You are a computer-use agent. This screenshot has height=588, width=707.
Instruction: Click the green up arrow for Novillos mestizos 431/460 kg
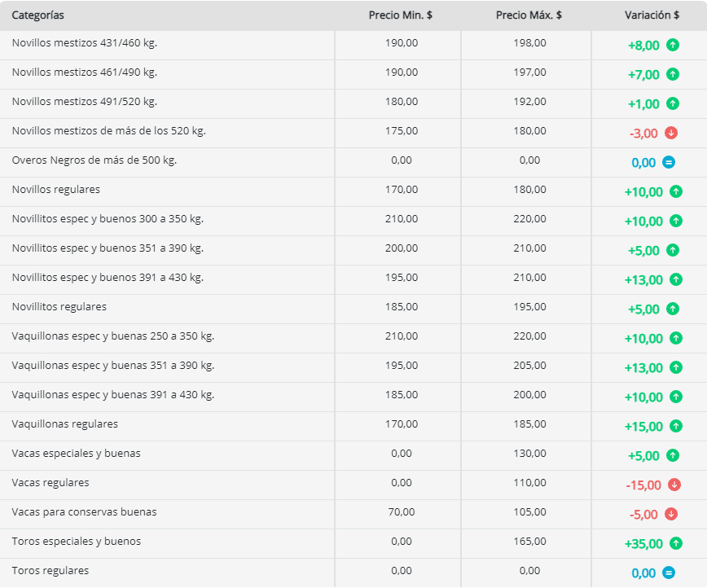pos(673,46)
